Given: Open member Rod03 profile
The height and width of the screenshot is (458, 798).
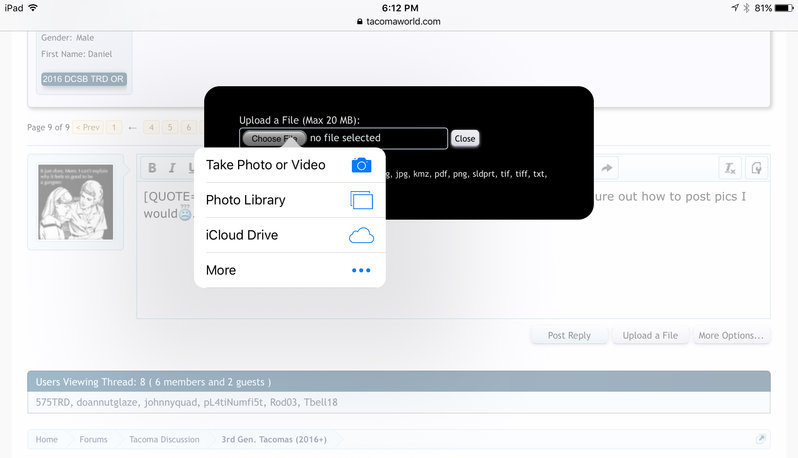Looking at the screenshot, I should click(283, 402).
